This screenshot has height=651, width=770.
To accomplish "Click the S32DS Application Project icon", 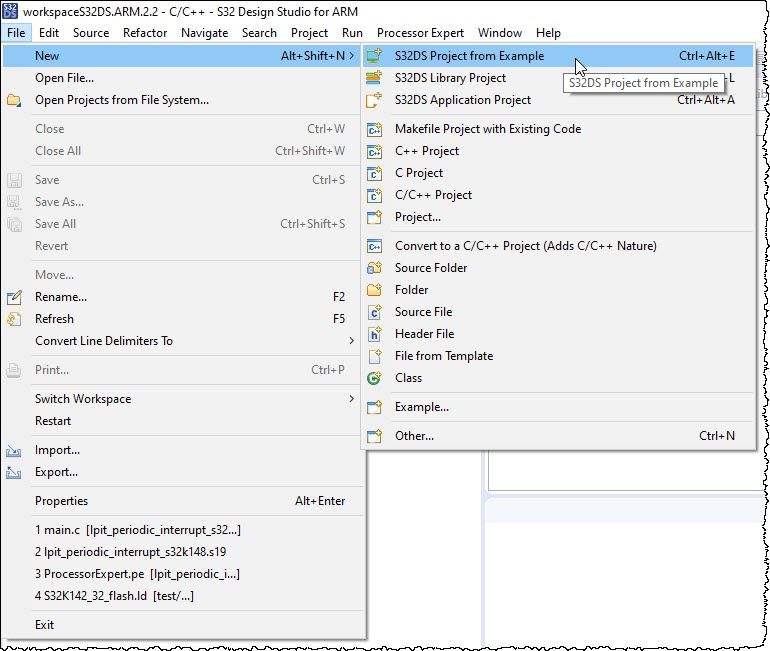I will pyautogui.click(x=374, y=100).
